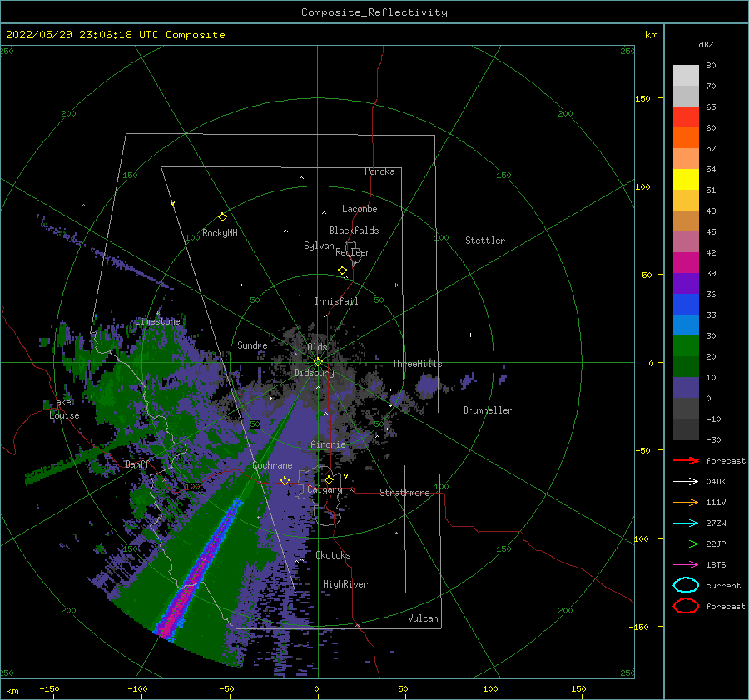Screen dimensions: 749x700
Task: Click the Stettler city label
Action: [x=485, y=241]
